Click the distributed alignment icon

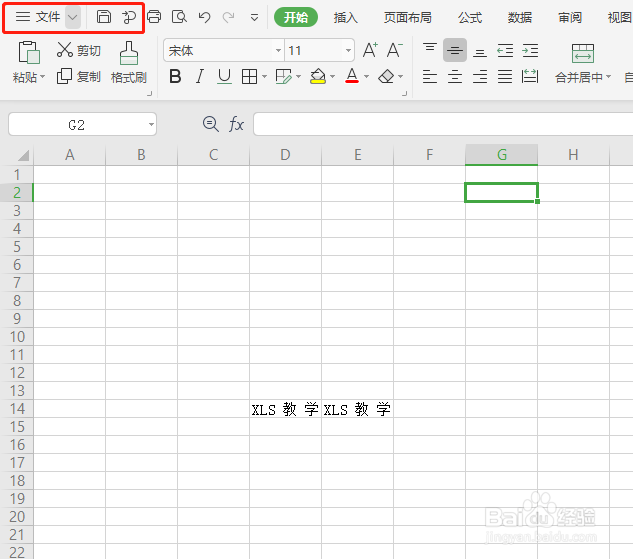click(x=530, y=76)
